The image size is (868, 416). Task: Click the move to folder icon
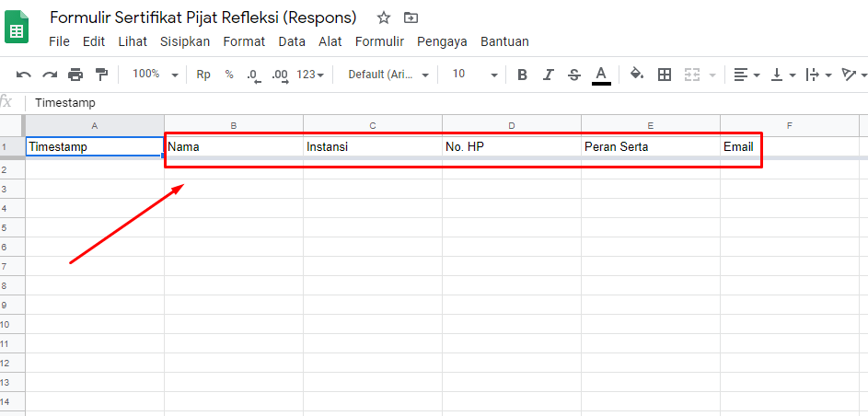point(411,17)
